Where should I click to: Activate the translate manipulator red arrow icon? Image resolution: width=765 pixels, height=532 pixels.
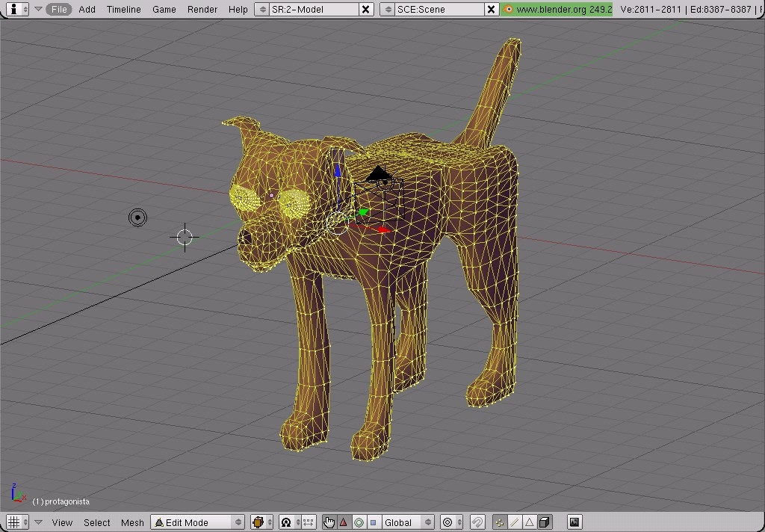coord(342,522)
